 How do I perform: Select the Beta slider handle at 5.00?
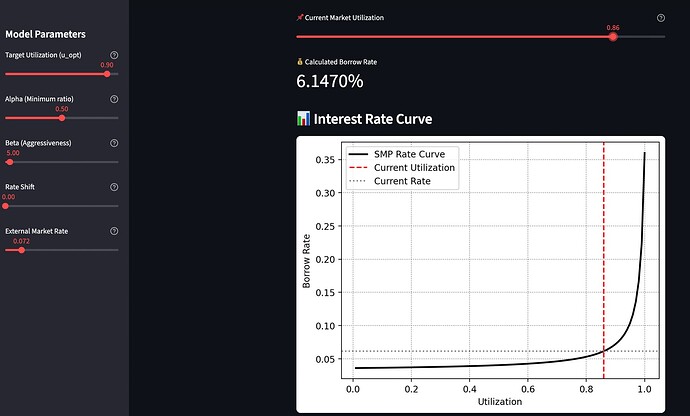point(10,162)
